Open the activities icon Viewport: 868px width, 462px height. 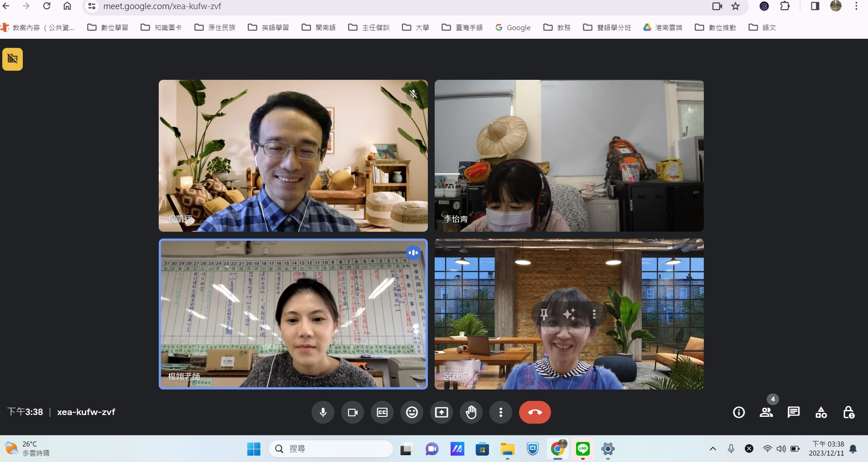click(821, 412)
